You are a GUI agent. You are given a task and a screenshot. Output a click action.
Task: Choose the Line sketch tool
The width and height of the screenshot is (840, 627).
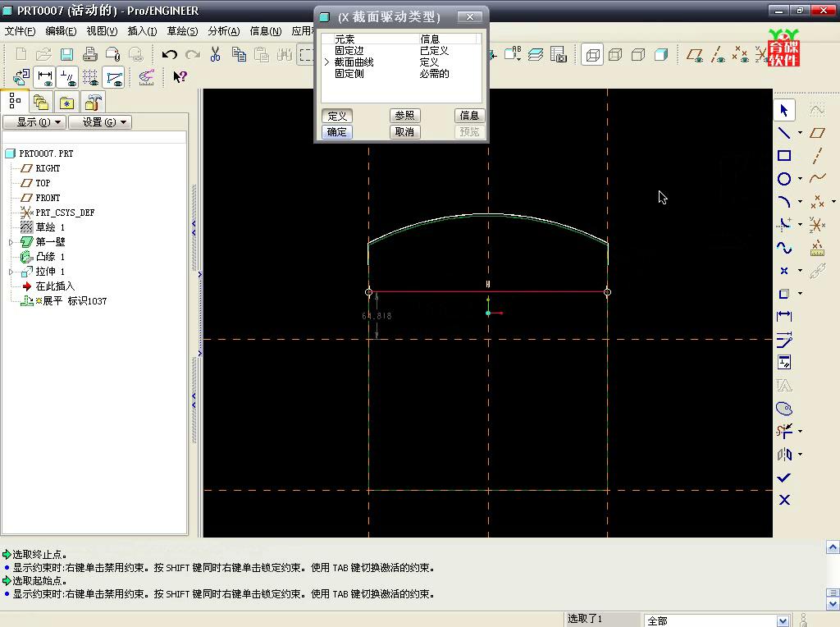784,133
